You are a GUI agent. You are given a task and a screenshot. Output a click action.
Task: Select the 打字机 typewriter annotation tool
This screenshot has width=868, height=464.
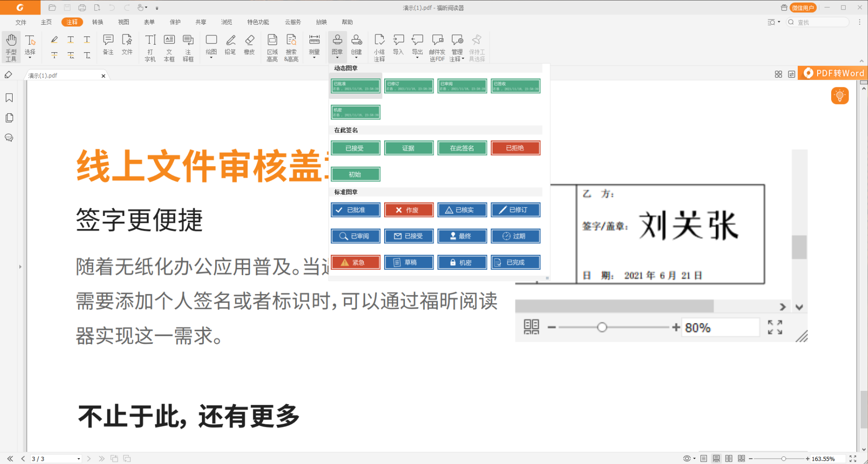(x=150, y=46)
